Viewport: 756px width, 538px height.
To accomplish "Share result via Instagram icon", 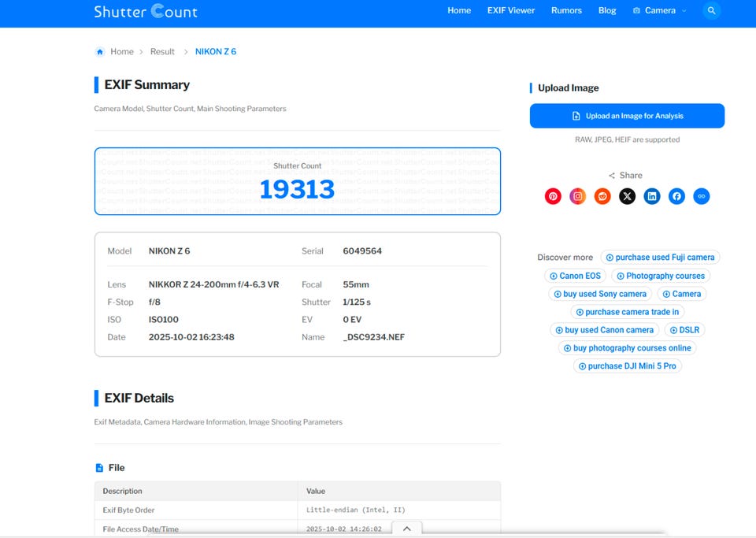I will tap(578, 196).
